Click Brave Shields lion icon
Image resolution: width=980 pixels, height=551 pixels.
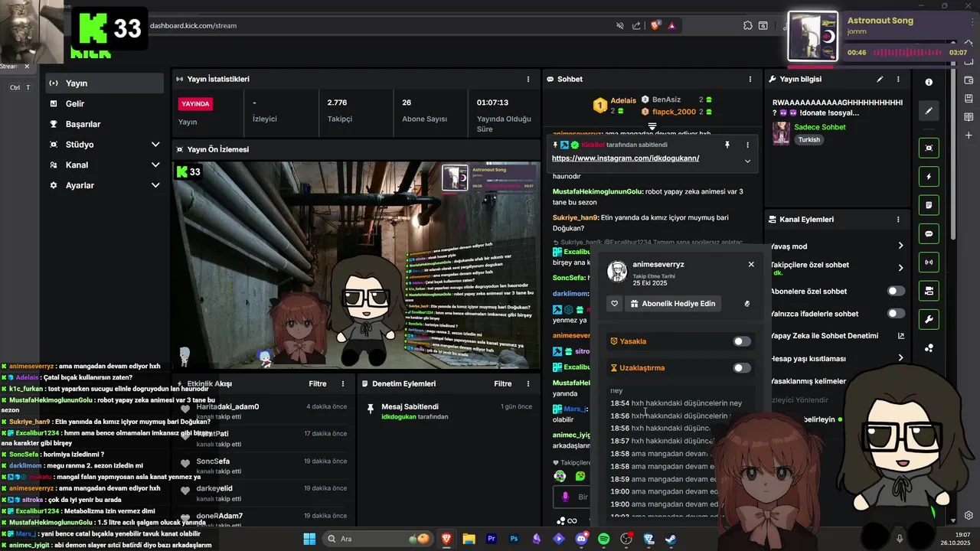pyautogui.click(x=655, y=25)
